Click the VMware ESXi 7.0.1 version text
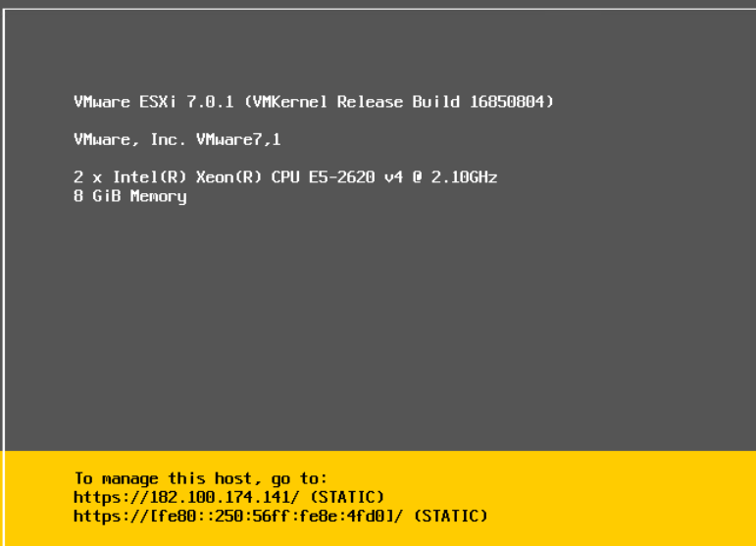The height and width of the screenshot is (546, 756). tap(155, 102)
